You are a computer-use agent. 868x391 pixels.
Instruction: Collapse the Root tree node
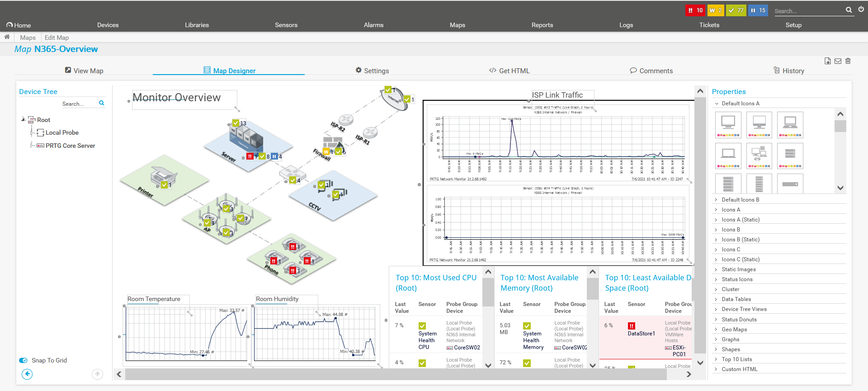23,119
